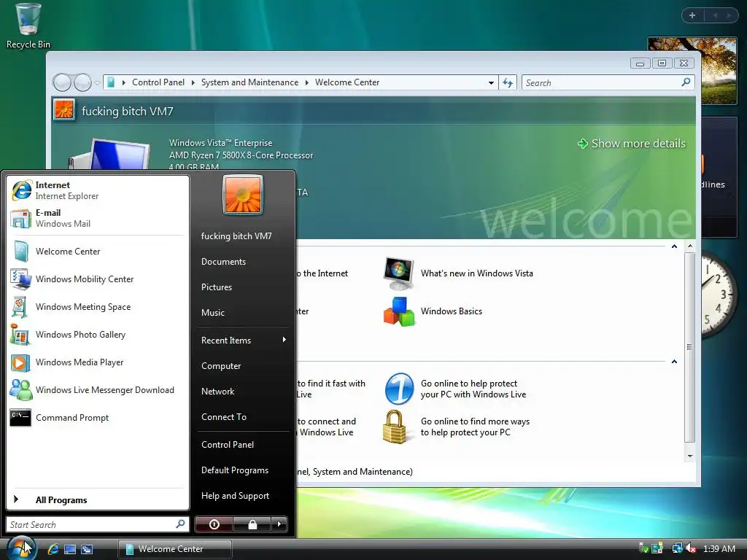Image resolution: width=747 pixels, height=560 pixels.
Task: Open address bar history dropdown
Action: click(x=491, y=83)
